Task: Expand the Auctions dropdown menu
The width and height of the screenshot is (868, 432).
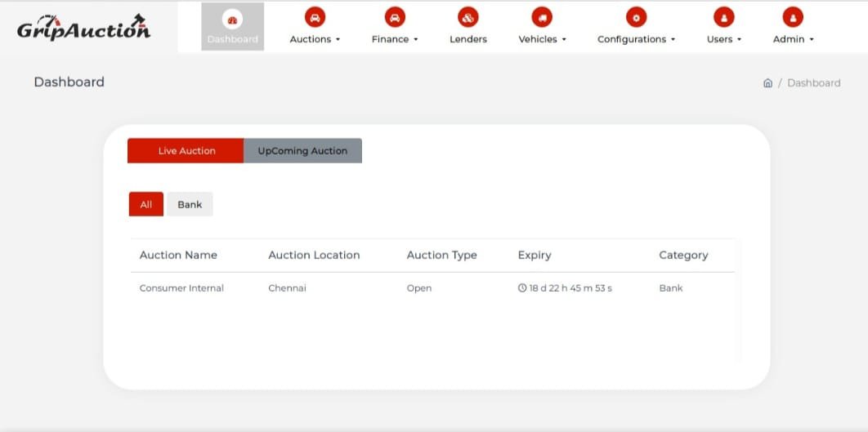Action: tap(315, 39)
